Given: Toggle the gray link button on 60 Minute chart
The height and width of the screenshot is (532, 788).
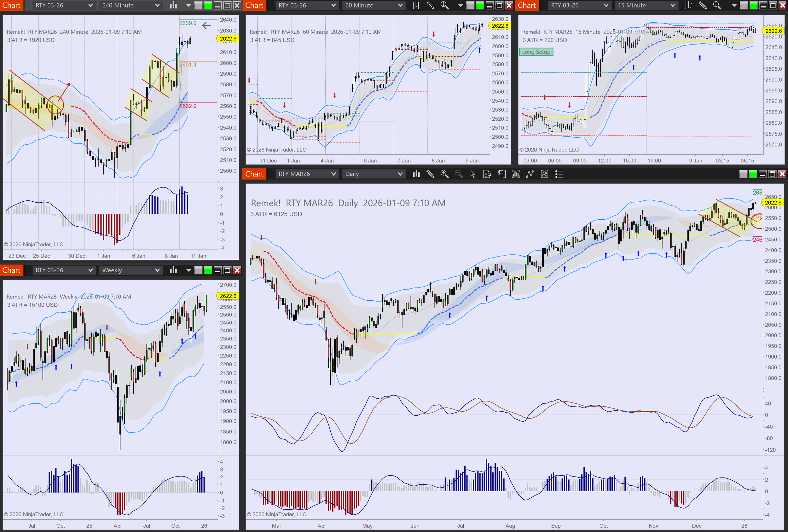Looking at the screenshot, I should [470, 5].
